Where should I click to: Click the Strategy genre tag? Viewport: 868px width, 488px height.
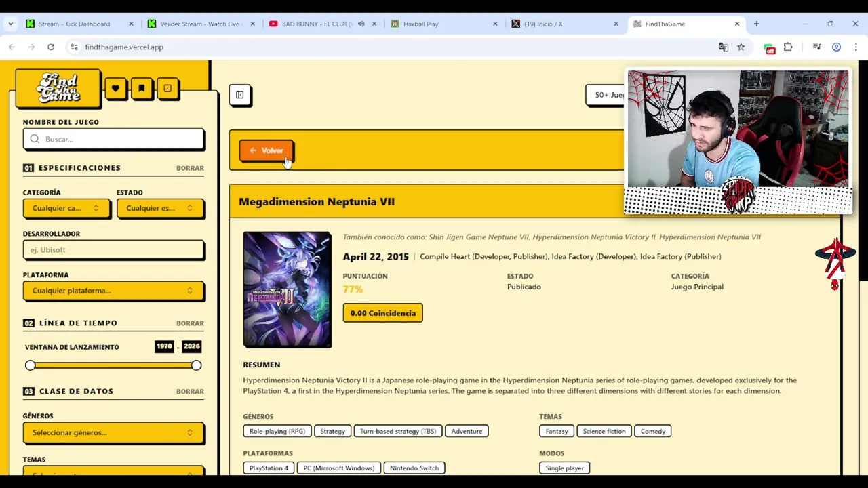332,431
